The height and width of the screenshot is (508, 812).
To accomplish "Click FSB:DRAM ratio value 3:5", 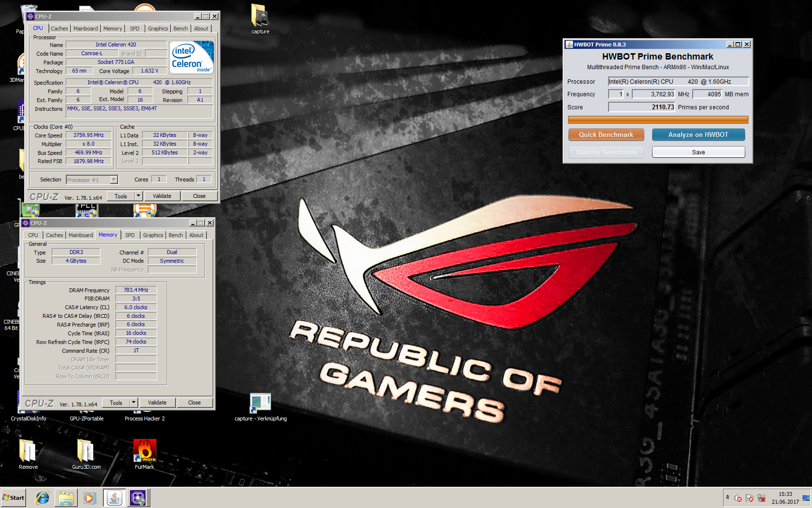I will tap(136, 299).
